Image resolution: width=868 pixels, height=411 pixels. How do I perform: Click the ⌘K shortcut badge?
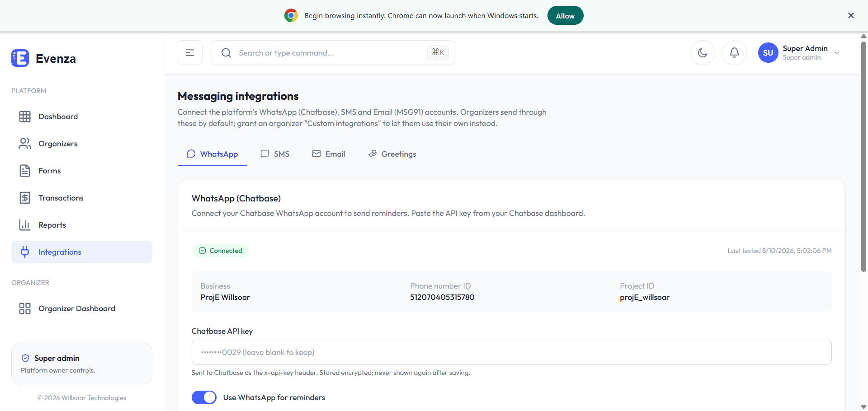point(438,52)
